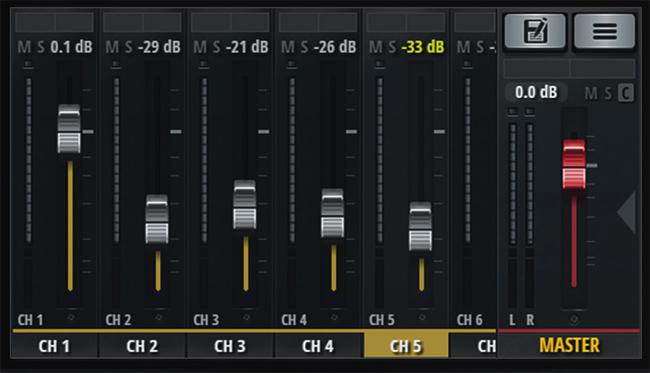Viewport: 650px width, 373px height.
Task: Solo channel CH 4
Action: tap(304, 47)
